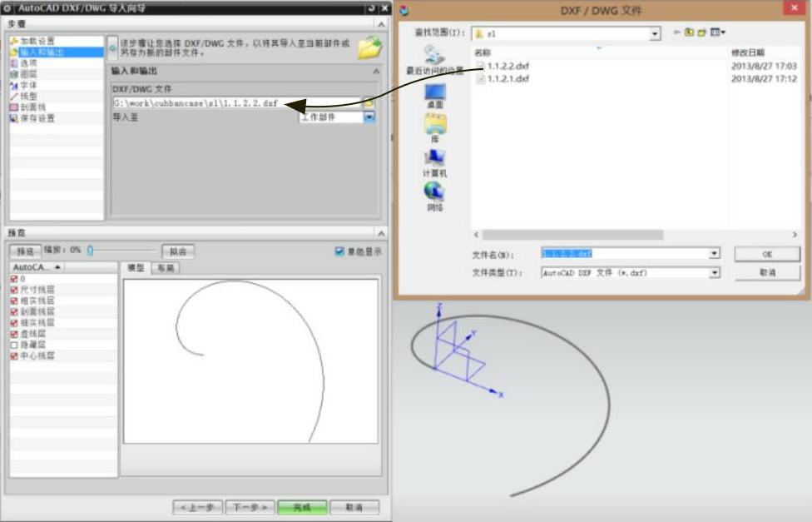Image resolution: width=812 pixels, height=522 pixels.
Task: Go to 桌面 in the places bar
Action: tap(434, 96)
